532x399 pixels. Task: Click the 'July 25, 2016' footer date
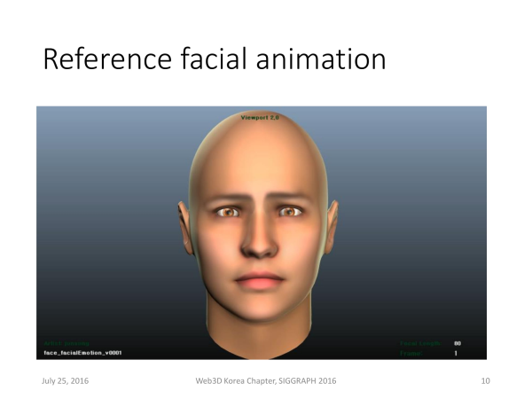(65, 380)
